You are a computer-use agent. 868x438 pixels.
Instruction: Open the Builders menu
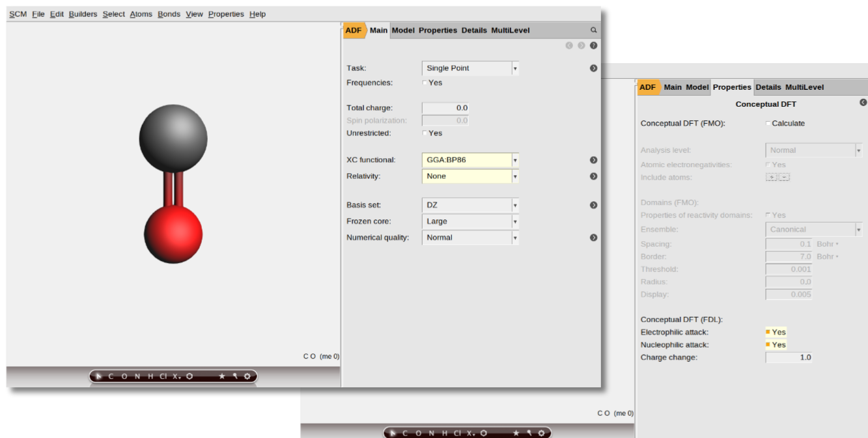coord(83,14)
